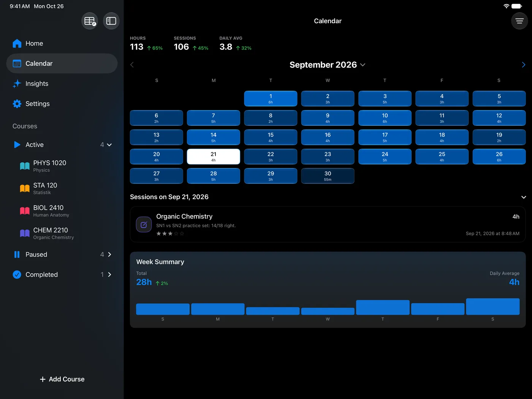Open the Calendar sidebar item
532x399 pixels.
click(62, 63)
